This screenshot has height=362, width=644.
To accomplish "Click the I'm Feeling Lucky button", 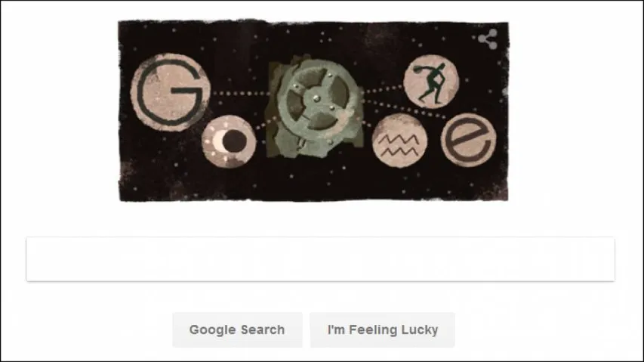I will (382, 330).
